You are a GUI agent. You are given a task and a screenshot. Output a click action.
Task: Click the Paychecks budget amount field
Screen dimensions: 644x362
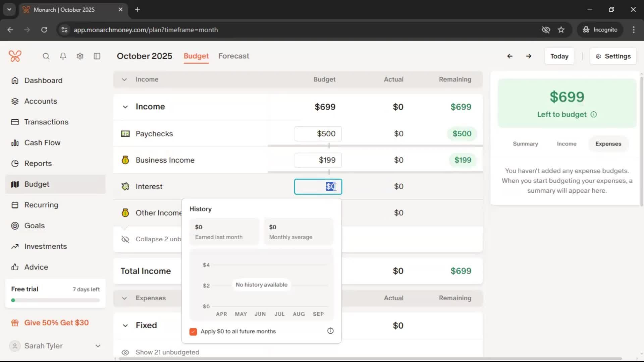(x=318, y=134)
